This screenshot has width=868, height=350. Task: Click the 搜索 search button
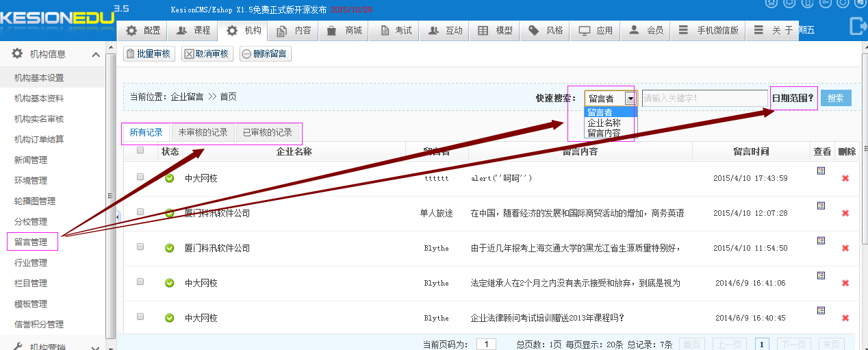pos(836,98)
